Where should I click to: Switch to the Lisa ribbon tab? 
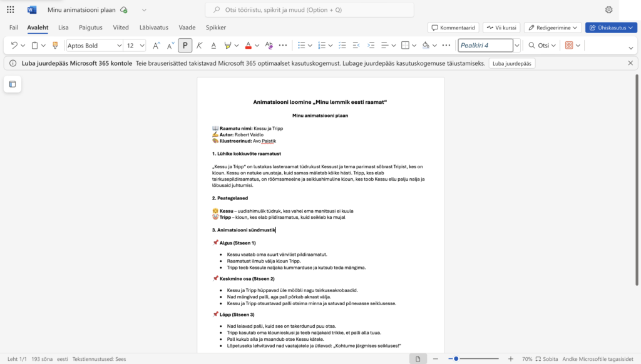click(63, 28)
